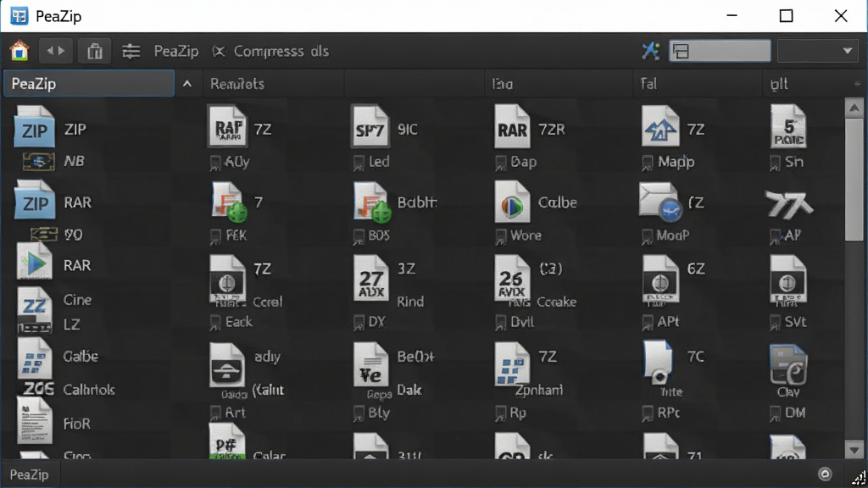Toggle the Dvil checkbox

(500, 323)
